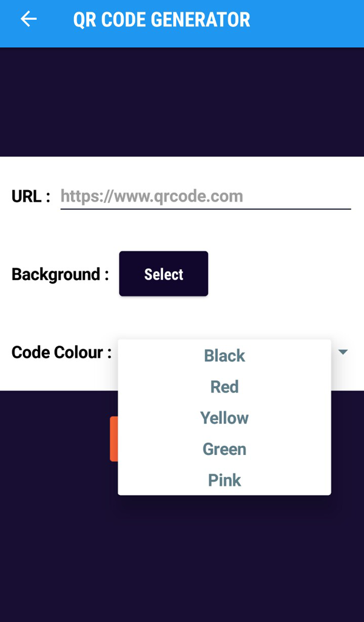Click the "URL :" label
Screen dimensions: 364x622
[x=30, y=196]
